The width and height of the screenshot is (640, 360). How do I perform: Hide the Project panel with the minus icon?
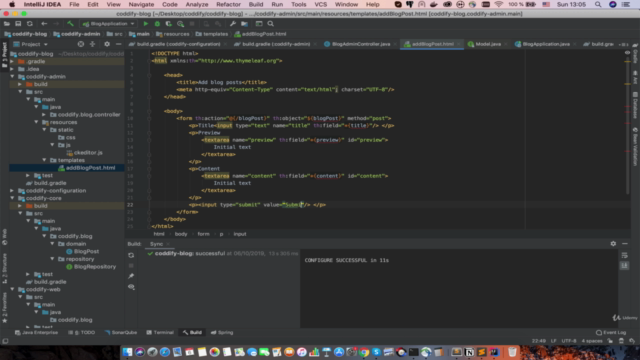[118, 44]
